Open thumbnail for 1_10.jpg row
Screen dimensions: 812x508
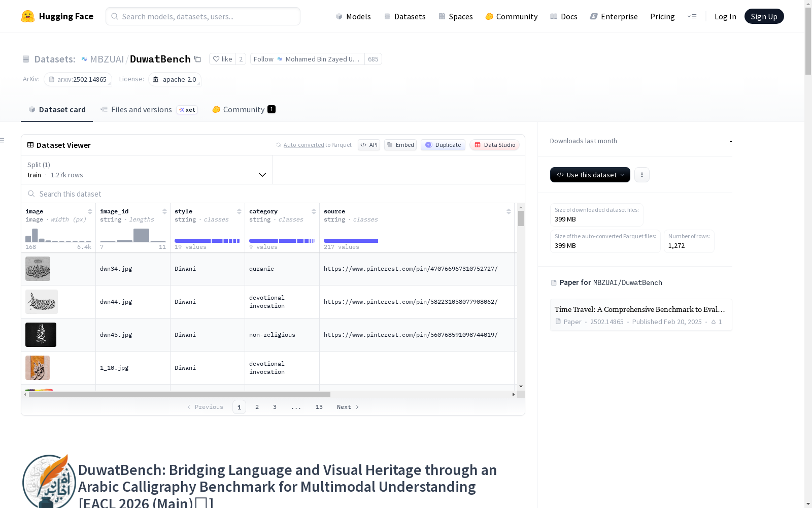pyautogui.click(x=38, y=368)
